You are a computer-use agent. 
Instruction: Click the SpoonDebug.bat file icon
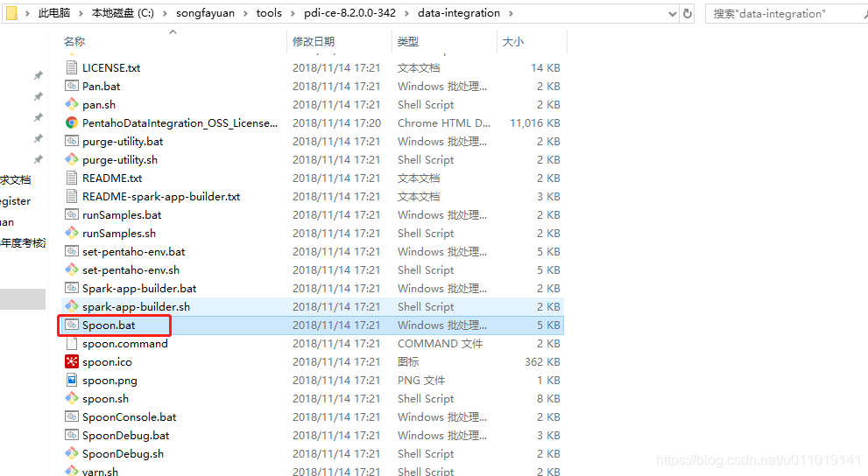point(72,435)
